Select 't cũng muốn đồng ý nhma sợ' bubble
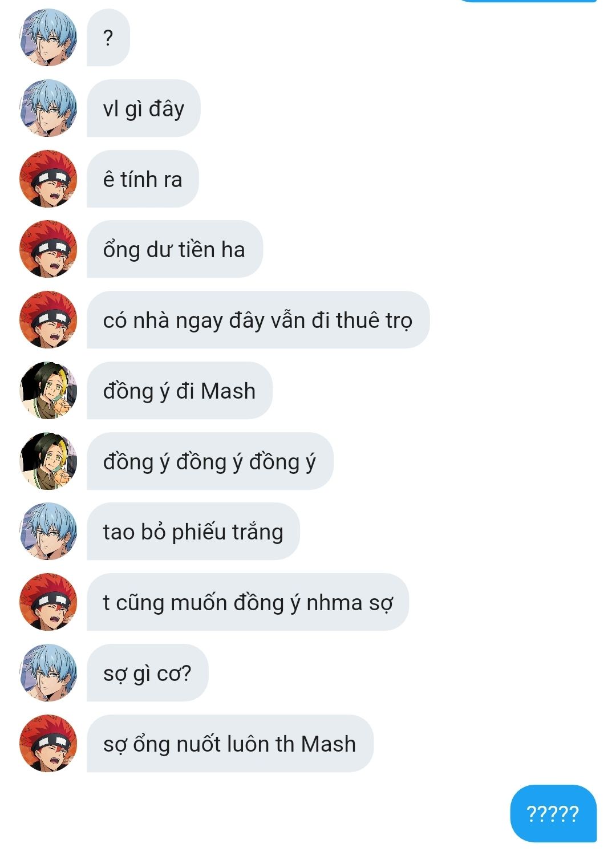 (248, 602)
